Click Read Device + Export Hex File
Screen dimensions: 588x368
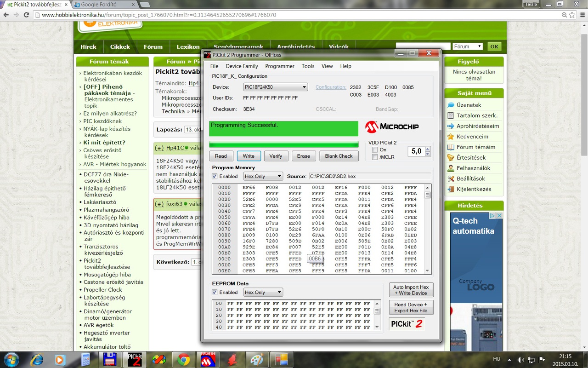[411, 308]
